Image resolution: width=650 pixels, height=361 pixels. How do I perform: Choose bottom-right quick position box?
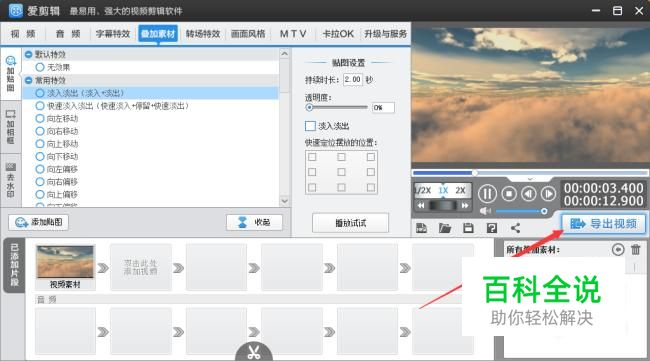[x=371, y=187]
